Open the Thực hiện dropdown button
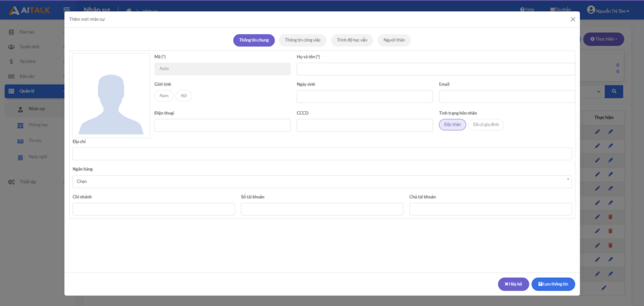Screen dimensions: 644x306 (603, 40)
